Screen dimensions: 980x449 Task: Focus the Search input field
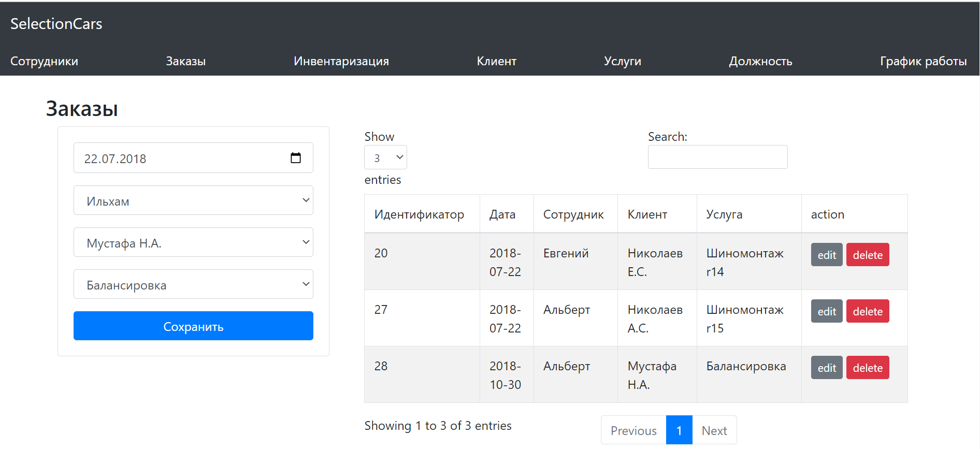coord(717,157)
